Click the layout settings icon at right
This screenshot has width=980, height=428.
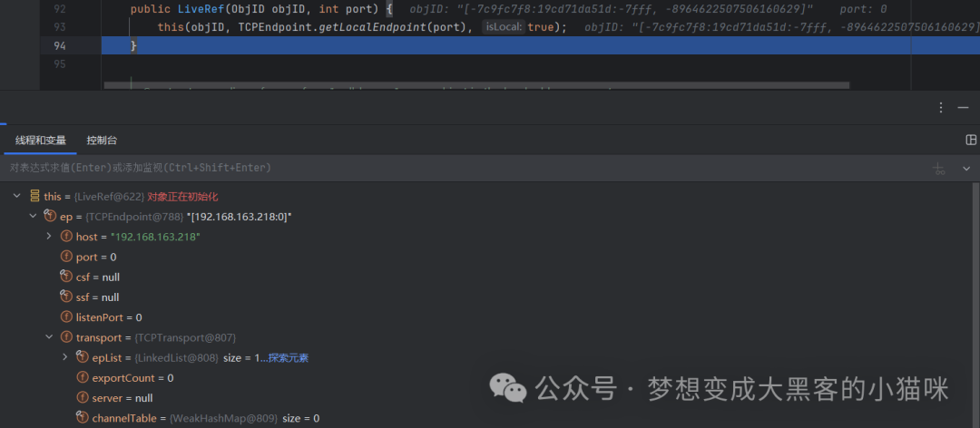(x=971, y=140)
